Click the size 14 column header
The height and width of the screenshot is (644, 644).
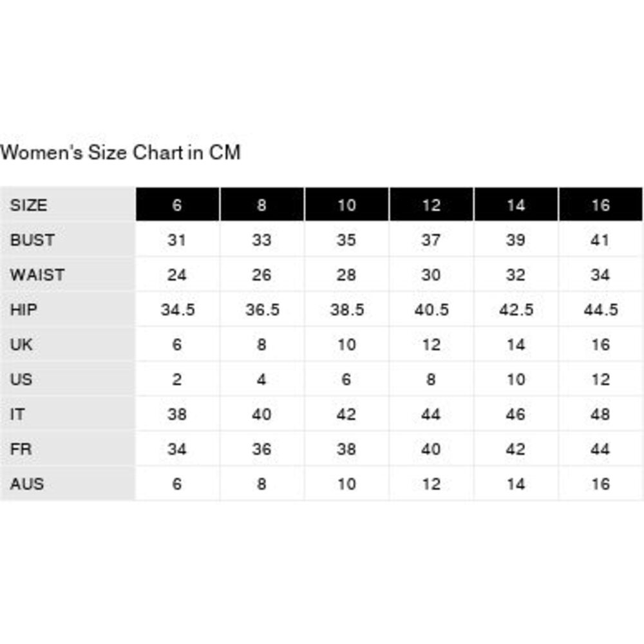516,205
